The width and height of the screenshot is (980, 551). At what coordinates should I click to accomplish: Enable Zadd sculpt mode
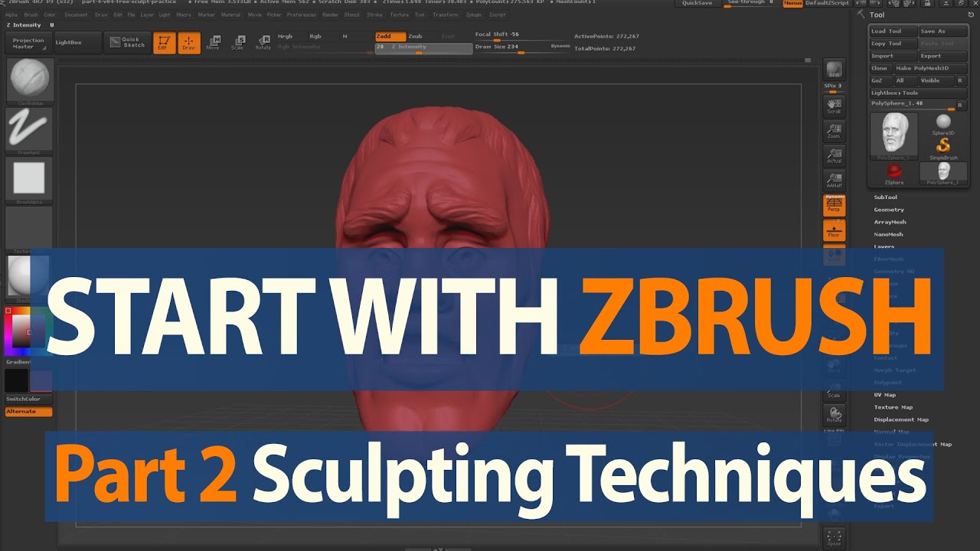pyautogui.click(x=389, y=36)
